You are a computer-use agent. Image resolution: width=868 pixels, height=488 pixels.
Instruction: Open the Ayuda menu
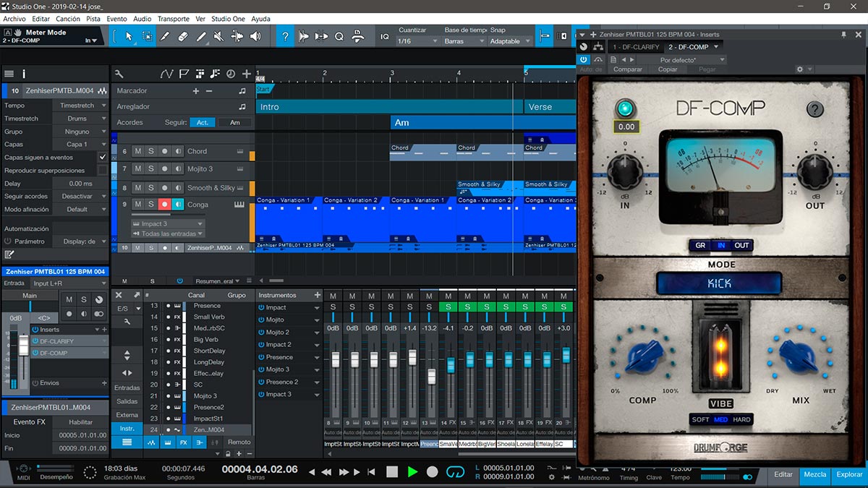(x=260, y=19)
